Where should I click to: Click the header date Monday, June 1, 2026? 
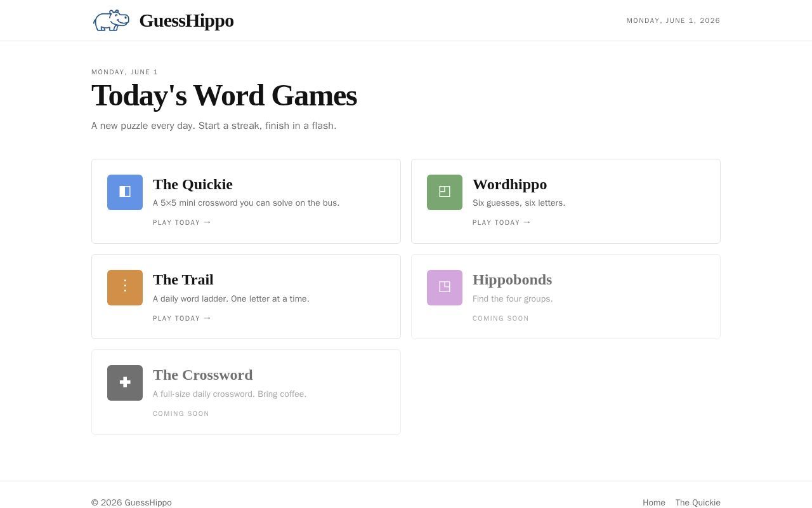[673, 20]
